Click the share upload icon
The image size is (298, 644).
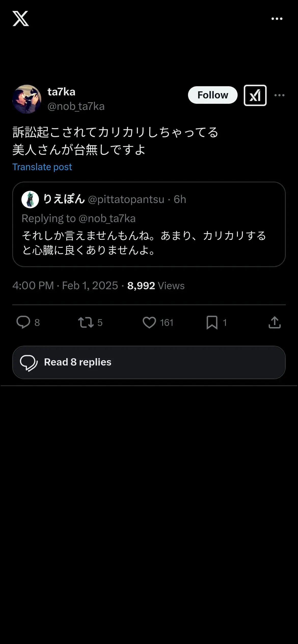(275, 322)
